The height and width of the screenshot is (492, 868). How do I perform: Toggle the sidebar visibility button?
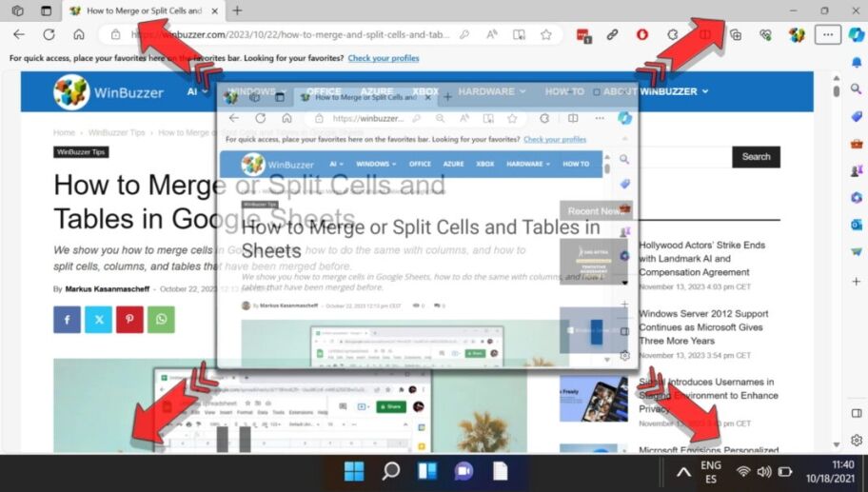(x=857, y=413)
